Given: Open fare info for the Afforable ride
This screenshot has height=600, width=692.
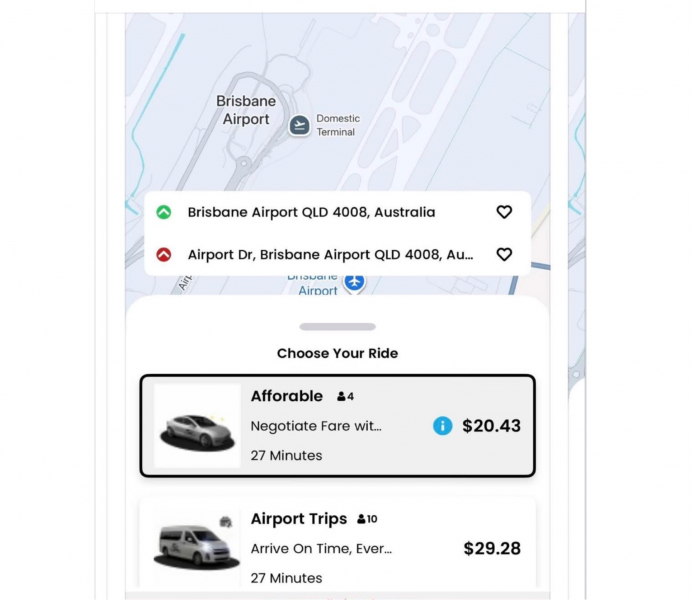Looking at the screenshot, I should [x=443, y=426].
